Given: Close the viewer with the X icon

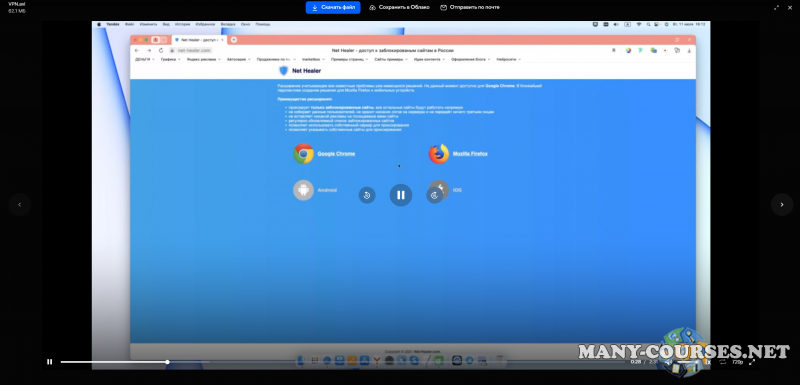Looking at the screenshot, I should pyautogui.click(x=790, y=7).
